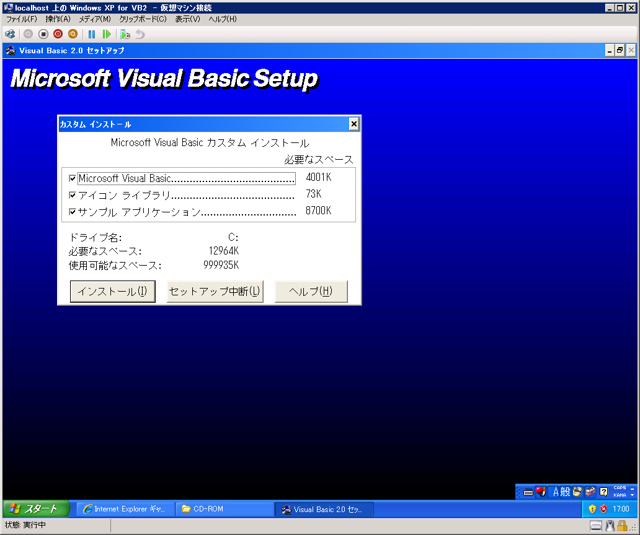This screenshot has width=640, height=535.
Task: Click the drive name C: value
Action: pyautogui.click(x=233, y=237)
